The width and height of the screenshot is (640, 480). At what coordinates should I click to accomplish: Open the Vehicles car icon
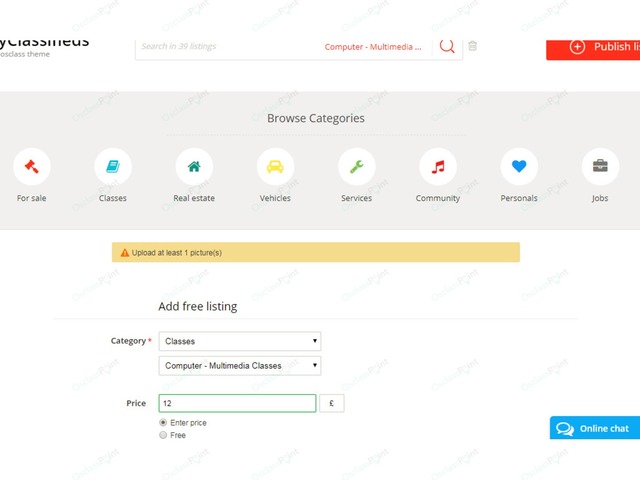pyautogui.click(x=275, y=167)
